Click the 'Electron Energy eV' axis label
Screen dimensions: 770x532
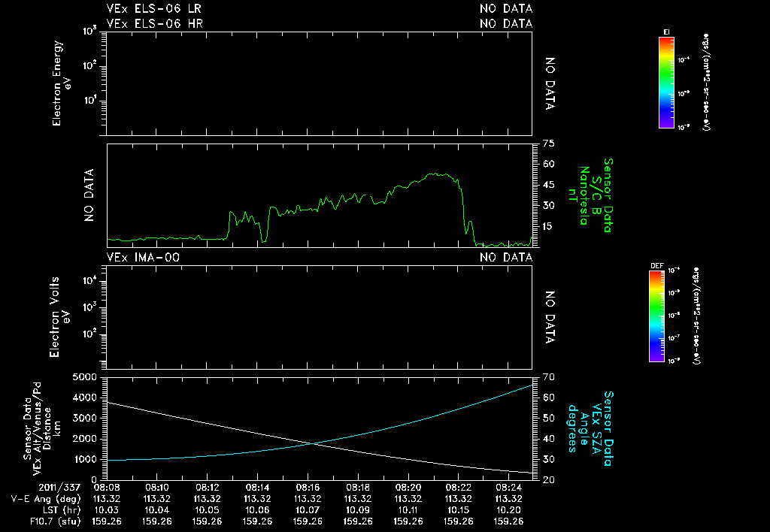62,83
